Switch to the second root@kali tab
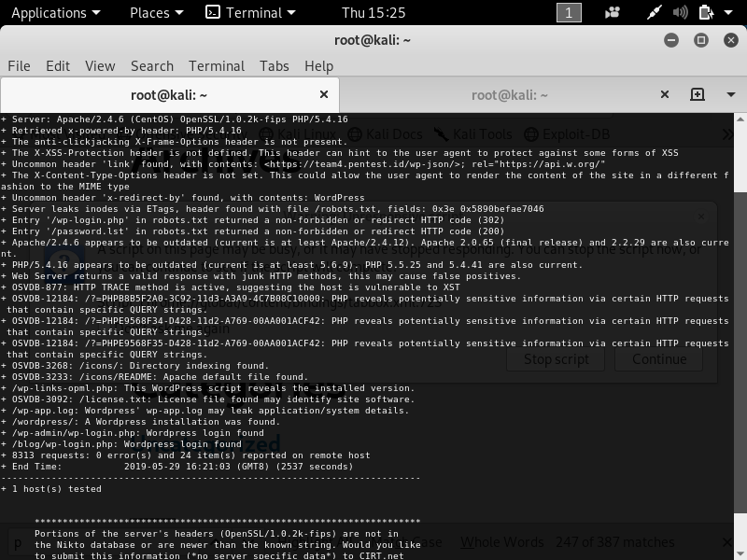The width and height of the screenshot is (747, 560). (509, 95)
